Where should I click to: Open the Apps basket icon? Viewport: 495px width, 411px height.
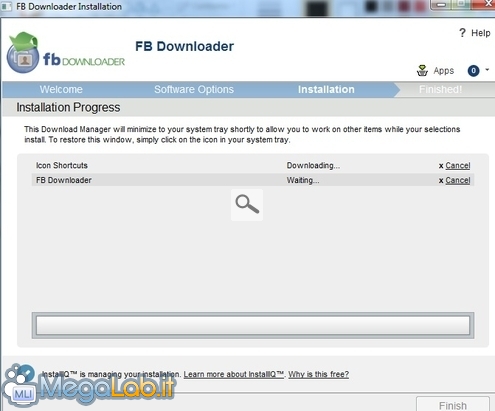[x=422, y=70]
